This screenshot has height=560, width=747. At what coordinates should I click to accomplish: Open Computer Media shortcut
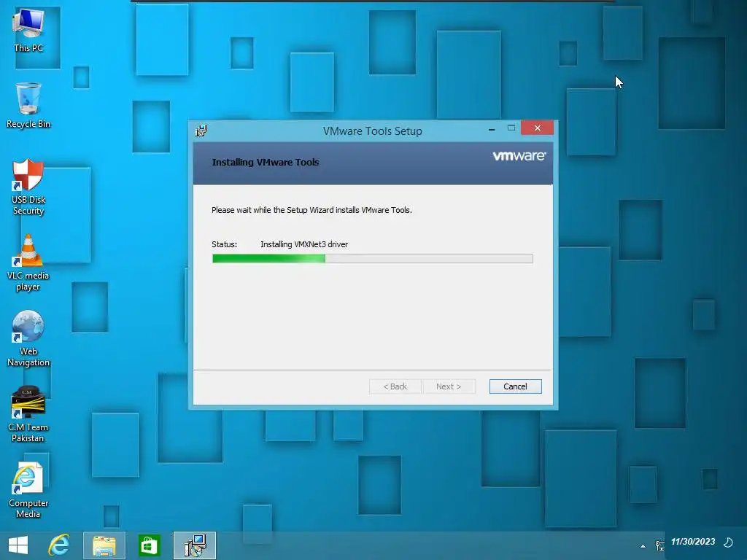tap(28, 490)
